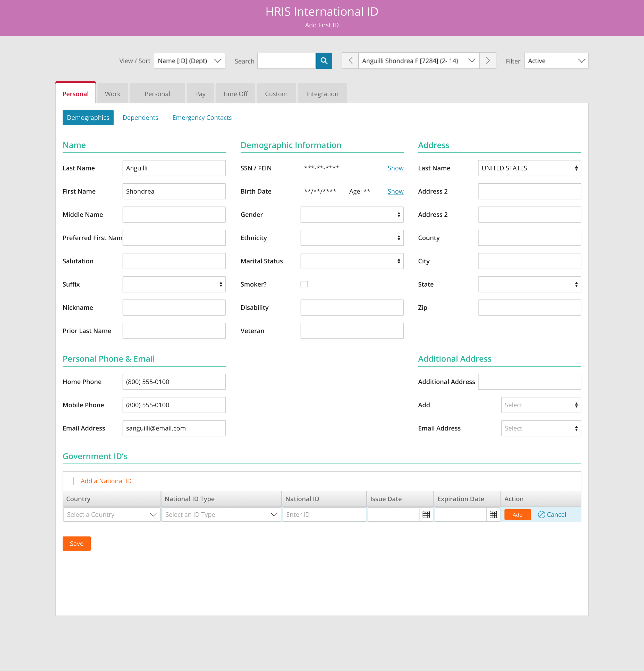Switch to the Work tab
The width and height of the screenshot is (644, 671).
[112, 94]
